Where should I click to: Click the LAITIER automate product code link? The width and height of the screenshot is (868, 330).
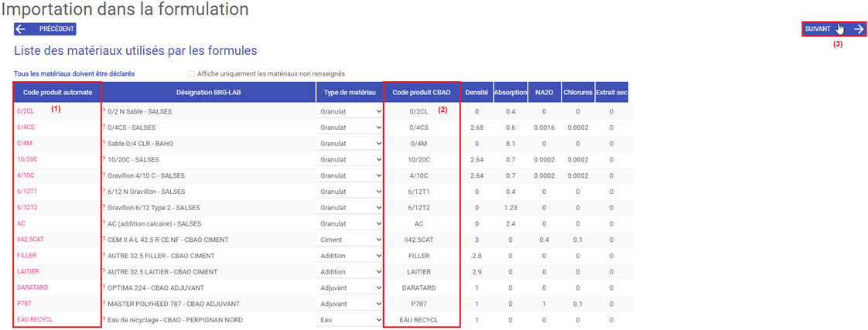[28, 271]
